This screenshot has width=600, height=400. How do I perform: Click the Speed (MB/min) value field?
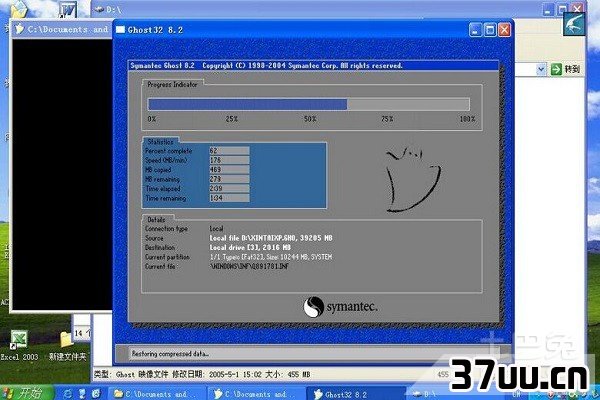pos(229,160)
